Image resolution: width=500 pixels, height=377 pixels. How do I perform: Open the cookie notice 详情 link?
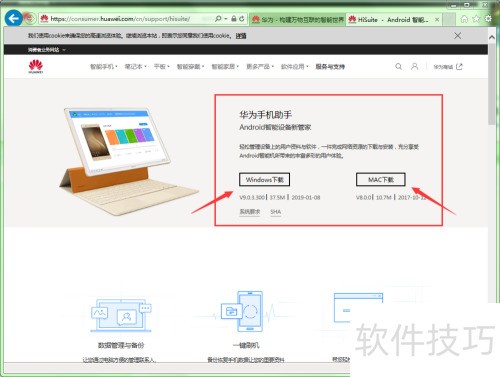click(x=241, y=36)
